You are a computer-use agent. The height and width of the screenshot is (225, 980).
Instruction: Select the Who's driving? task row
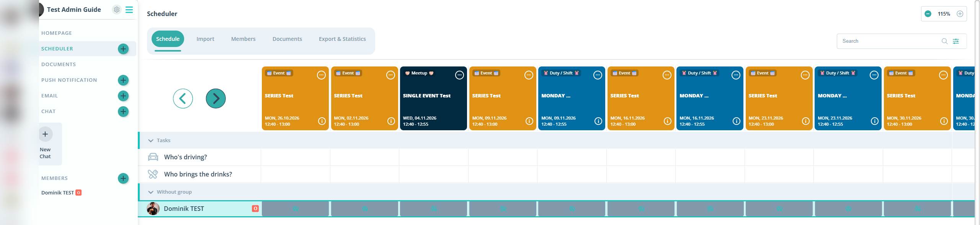point(556,157)
